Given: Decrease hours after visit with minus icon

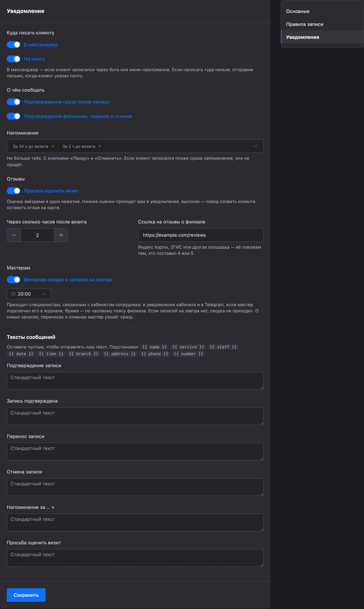Looking at the screenshot, I should click(x=14, y=235).
